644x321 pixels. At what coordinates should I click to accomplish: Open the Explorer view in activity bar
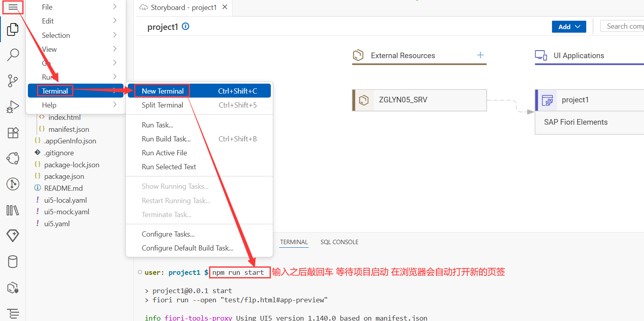click(13, 29)
